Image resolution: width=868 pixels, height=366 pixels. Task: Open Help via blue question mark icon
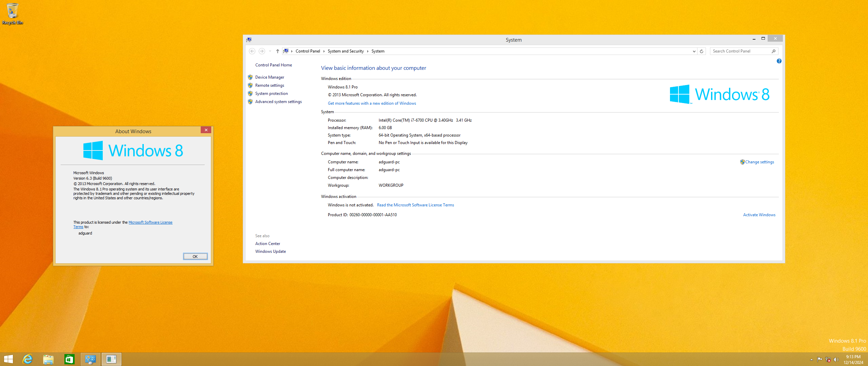point(779,61)
